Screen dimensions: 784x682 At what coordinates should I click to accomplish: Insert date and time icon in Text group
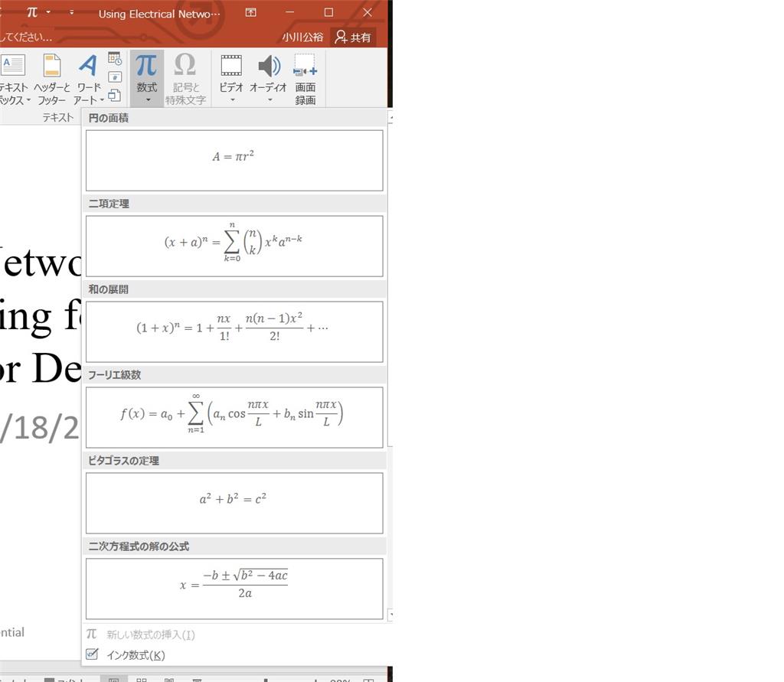click(115, 59)
